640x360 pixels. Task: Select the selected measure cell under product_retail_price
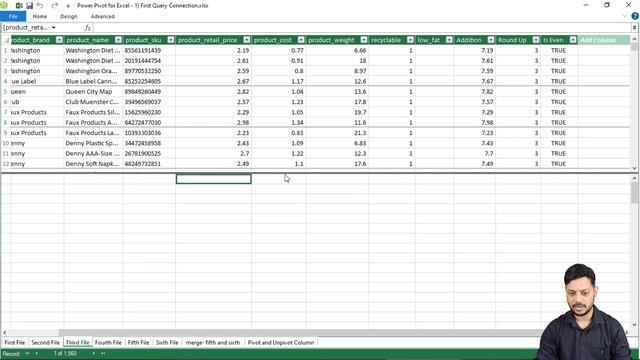point(213,179)
